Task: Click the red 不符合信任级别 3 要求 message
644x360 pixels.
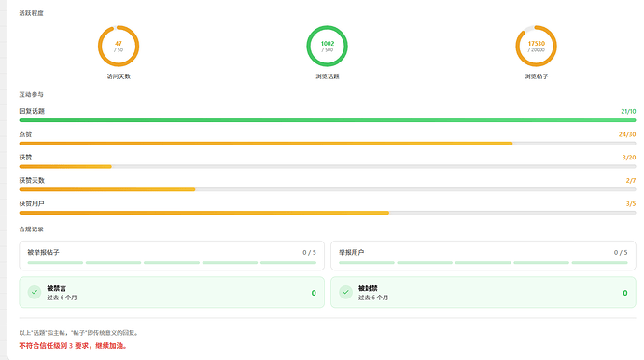Action: [73, 346]
